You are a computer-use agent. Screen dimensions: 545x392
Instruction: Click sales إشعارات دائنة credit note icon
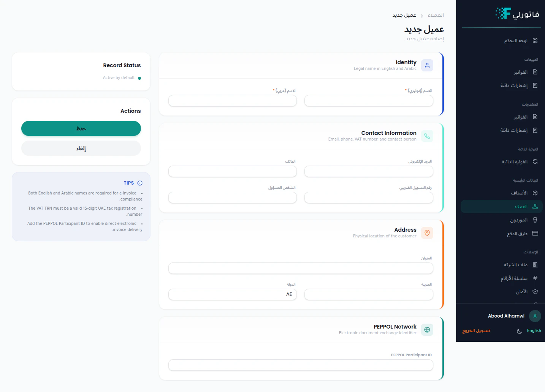pyautogui.click(x=535, y=85)
